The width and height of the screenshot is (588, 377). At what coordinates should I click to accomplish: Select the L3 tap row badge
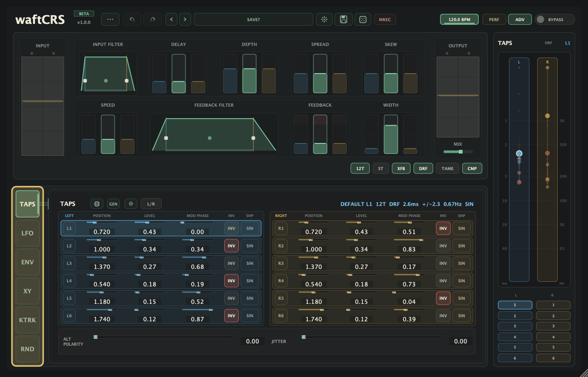coord(69,263)
